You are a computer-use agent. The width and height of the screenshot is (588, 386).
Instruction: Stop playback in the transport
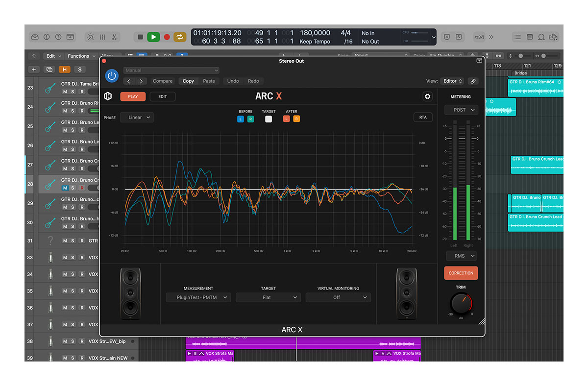[x=140, y=37]
